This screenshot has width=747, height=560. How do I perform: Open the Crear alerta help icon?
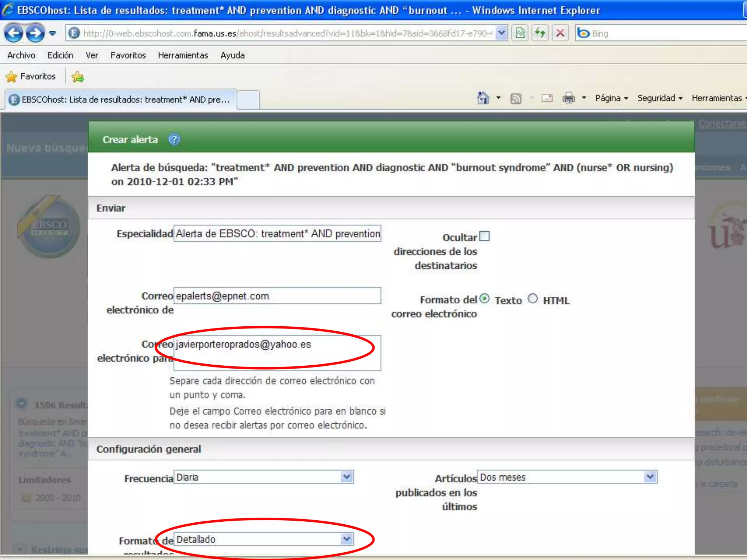click(174, 140)
